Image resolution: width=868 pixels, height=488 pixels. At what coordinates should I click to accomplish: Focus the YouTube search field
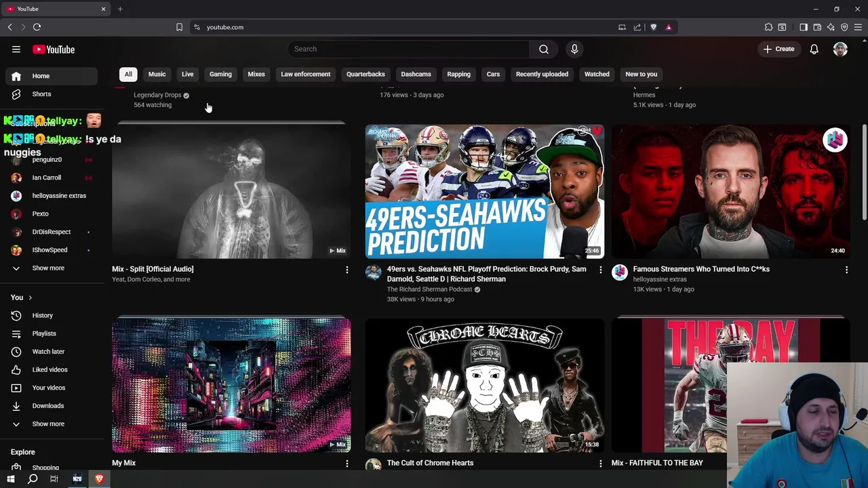pyautogui.click(x=409, y=49)
